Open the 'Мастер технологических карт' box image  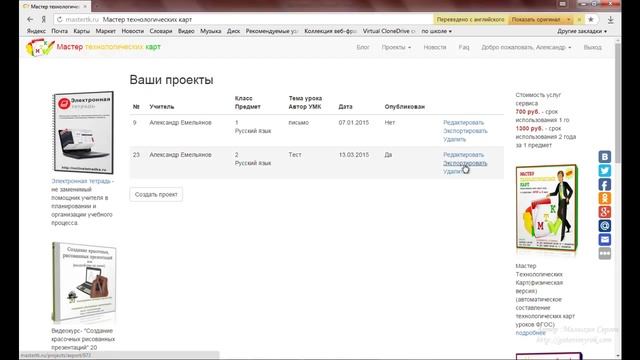point(547,208)
